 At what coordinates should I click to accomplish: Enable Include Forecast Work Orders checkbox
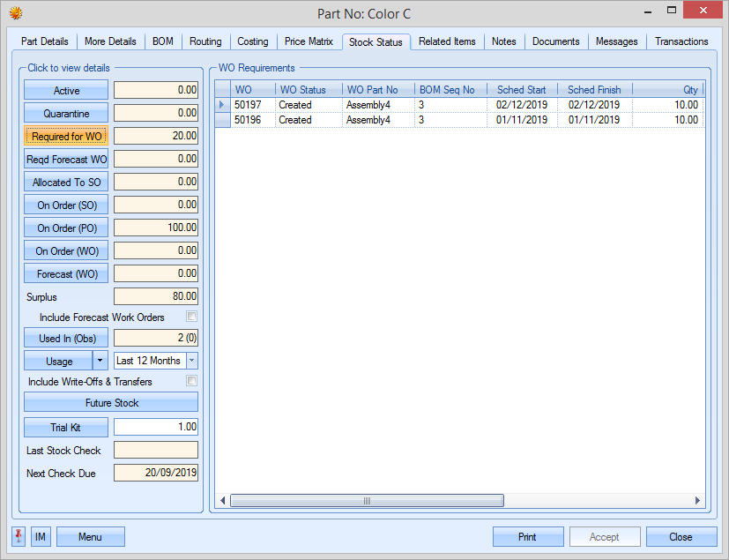tap(191, 317)
